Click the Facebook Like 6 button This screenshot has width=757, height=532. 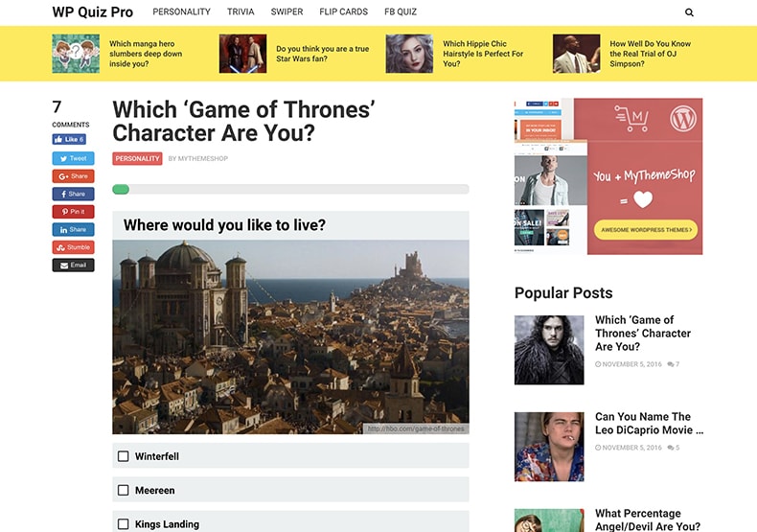(x=69, y=139)
